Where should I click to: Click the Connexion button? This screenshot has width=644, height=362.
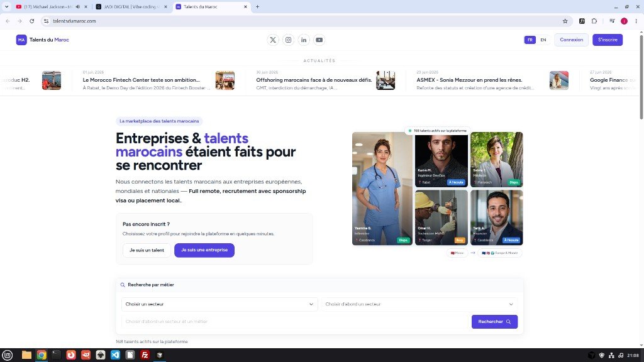571,40
